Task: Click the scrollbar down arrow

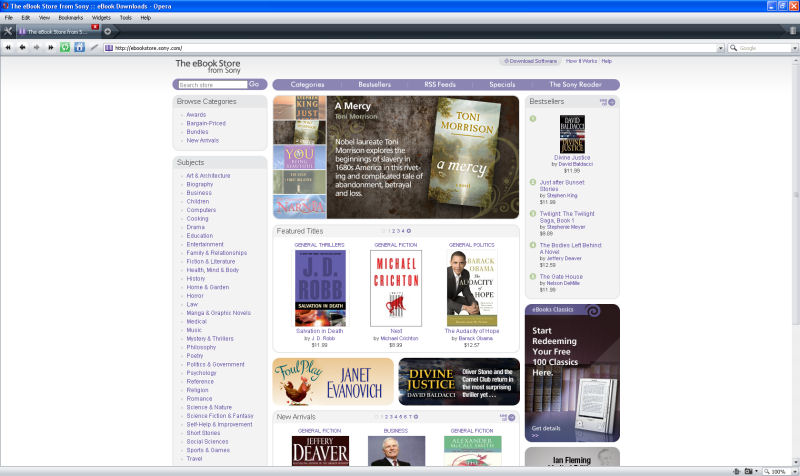Action: click(795, 462)
